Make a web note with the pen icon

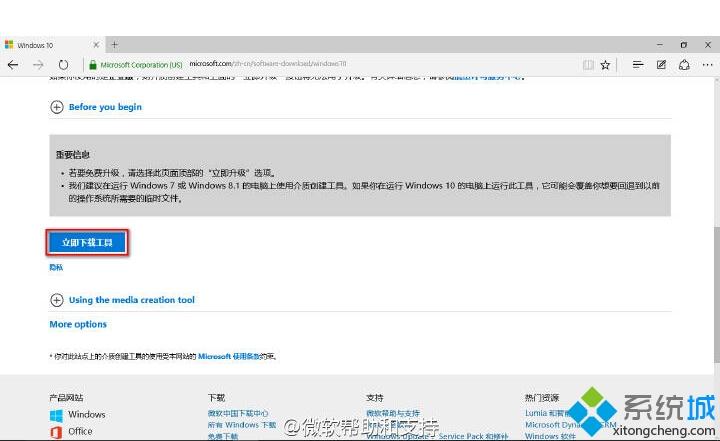point(661,65)
